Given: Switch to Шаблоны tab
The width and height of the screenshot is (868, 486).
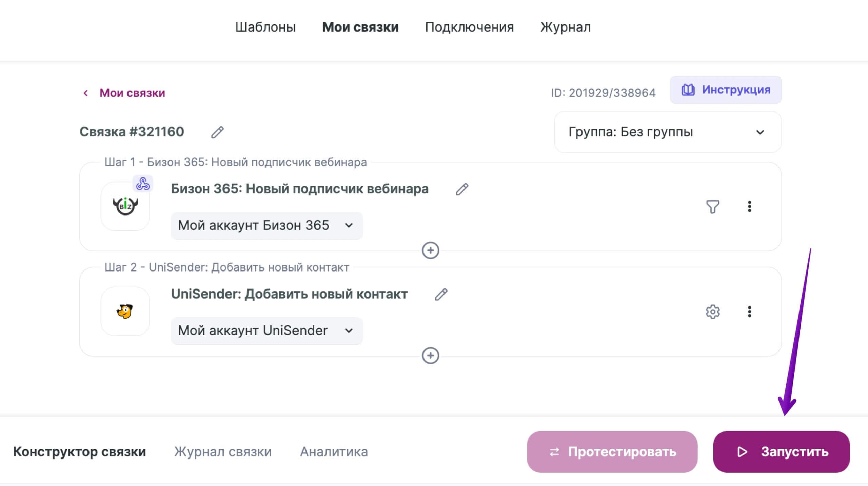Looking at the screenshot, I should 265,27.
